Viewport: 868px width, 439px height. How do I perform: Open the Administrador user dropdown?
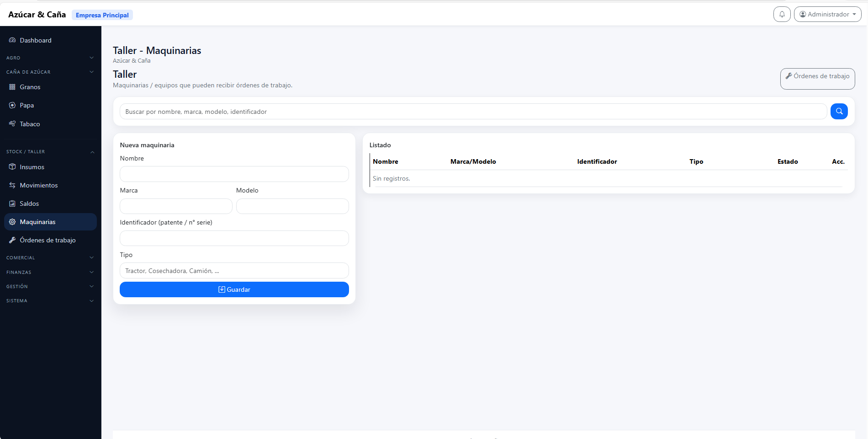tap(827, 14)
